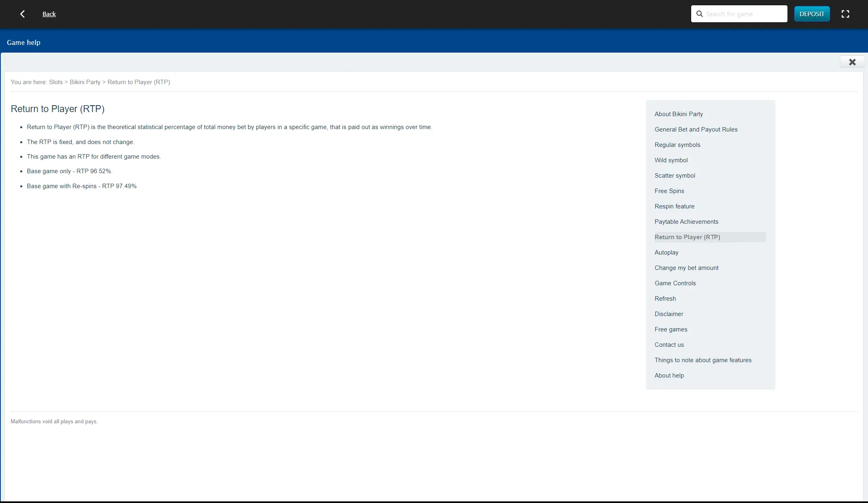Open Paytable Achievements topic
The width and height of the screenshot is (868, 503).
point(686,222)
